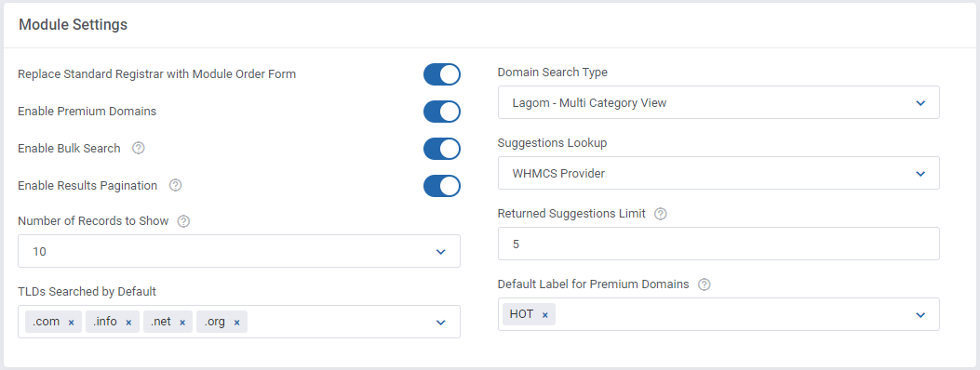Click the Suggestions Lookup label text
Viewport: 980px width, 370px height.
click(x=552, y=143)
